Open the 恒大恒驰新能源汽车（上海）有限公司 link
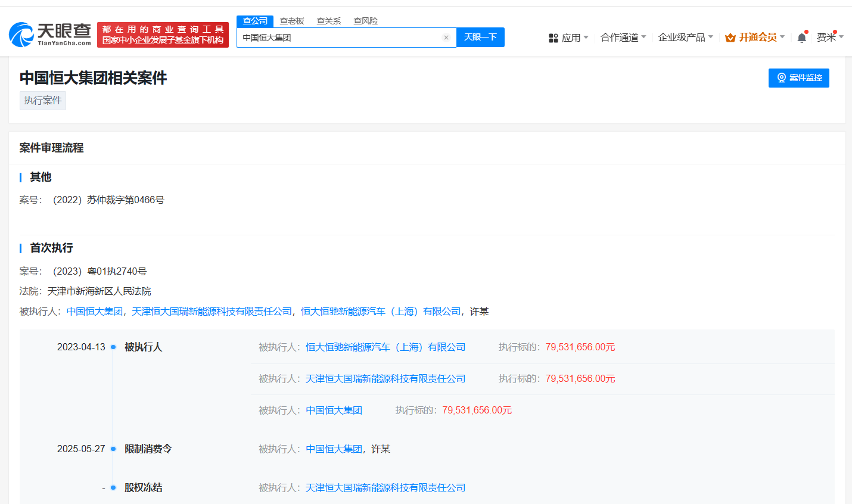Image resolution: width=852 pixels, height=504 pixels. click(385, 347)
